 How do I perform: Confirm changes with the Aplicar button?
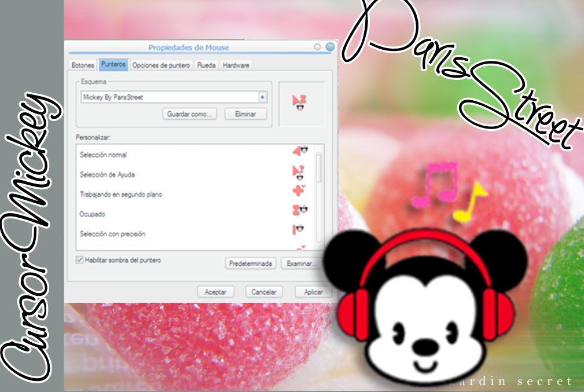(x=313, y=292)
